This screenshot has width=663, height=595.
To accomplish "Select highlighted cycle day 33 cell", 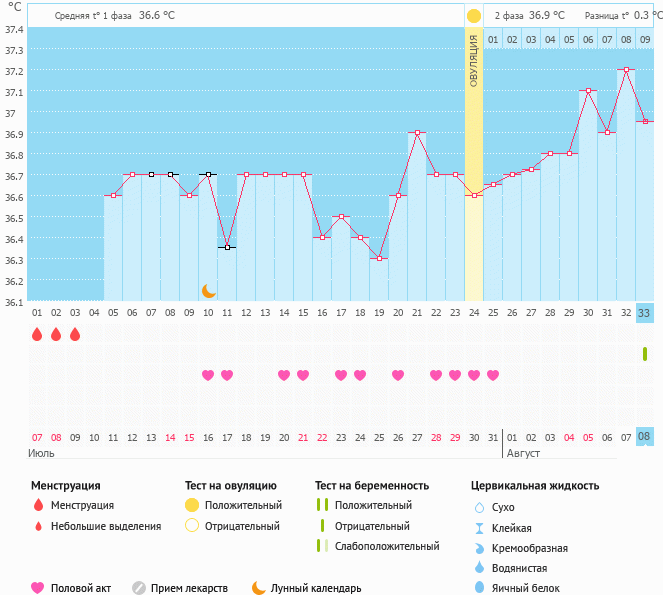I will coord(645,313).
